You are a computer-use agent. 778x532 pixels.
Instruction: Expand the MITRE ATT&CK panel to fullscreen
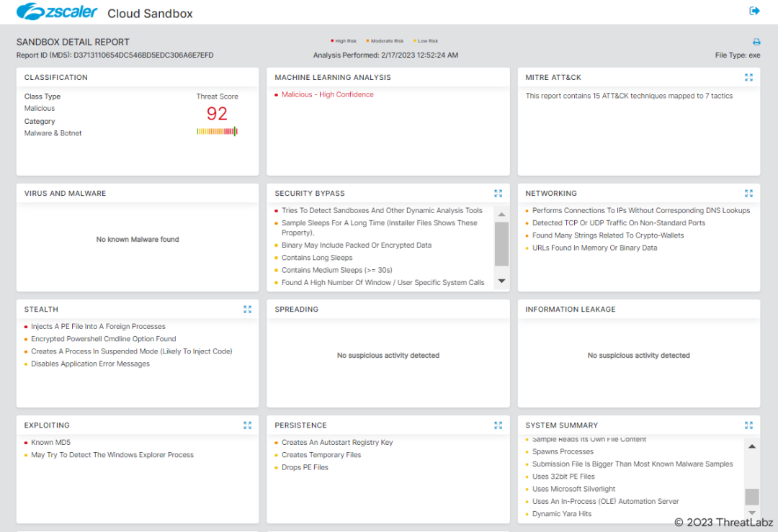coord(748,77)
